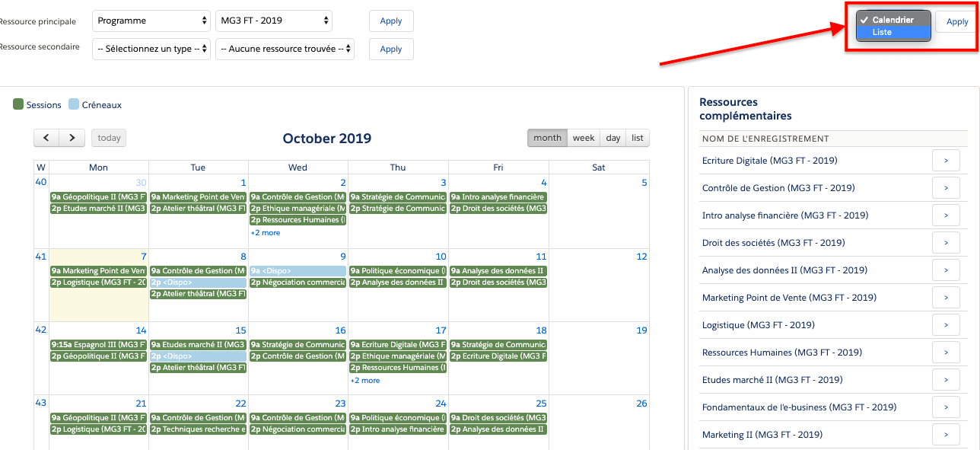980x450 pixels.
Task: Open Logistique record arrow button
Action: point(946,325)
